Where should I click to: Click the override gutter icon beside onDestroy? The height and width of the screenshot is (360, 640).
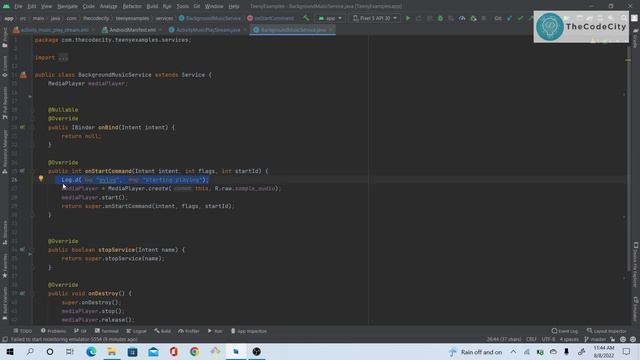(22, 293)
